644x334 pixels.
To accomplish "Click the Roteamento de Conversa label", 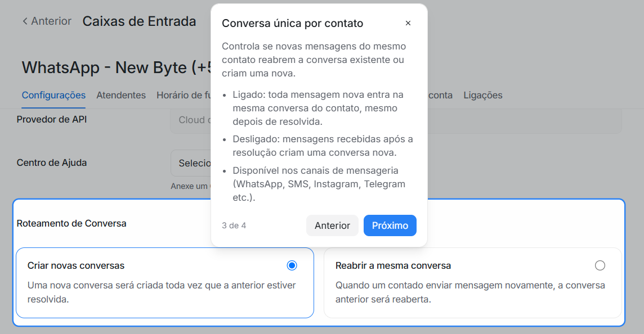I will [71, 224].
